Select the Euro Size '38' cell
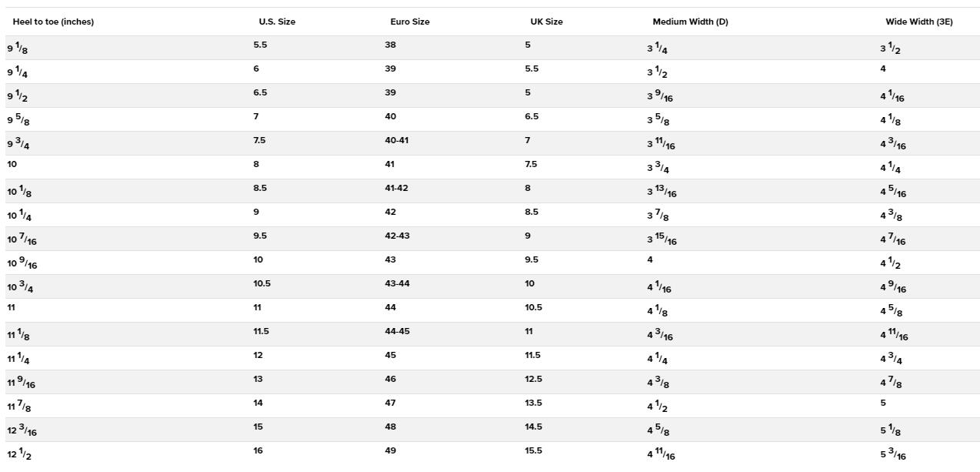Screen dimensions: 980x472 point(390,45)
